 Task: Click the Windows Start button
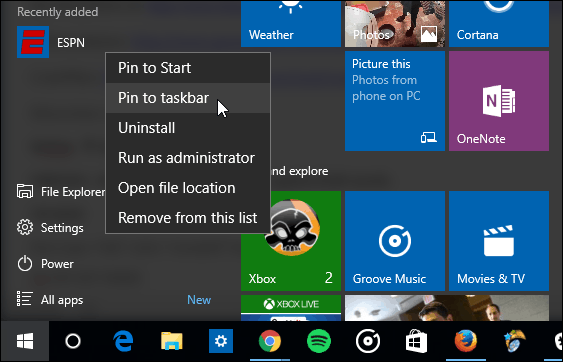[24, 341]
